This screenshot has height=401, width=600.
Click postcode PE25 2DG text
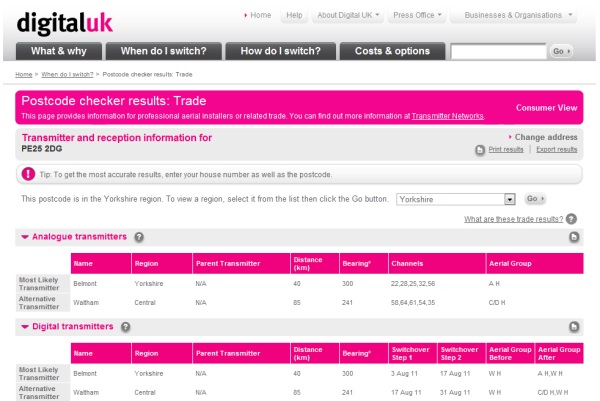pos(42,149)
